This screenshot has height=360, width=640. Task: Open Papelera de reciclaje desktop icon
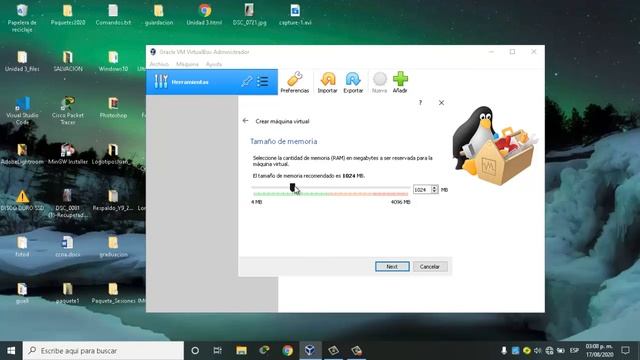(x=22, y=18)
